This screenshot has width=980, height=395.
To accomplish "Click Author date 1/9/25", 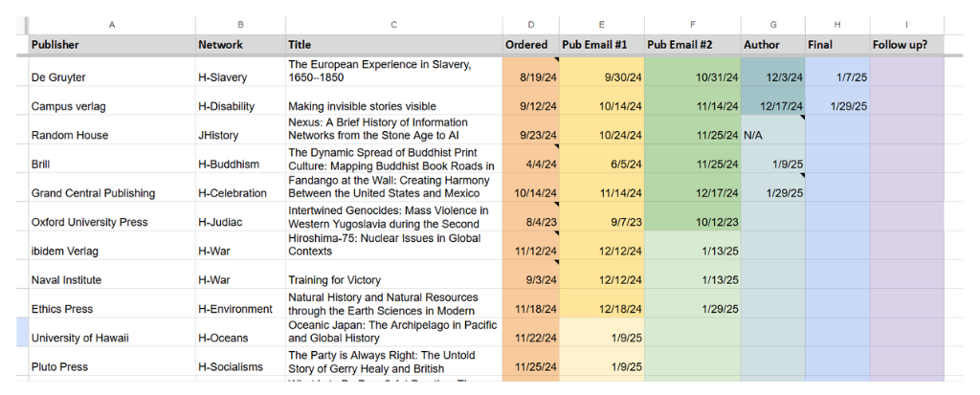I will tap(773, 159).
